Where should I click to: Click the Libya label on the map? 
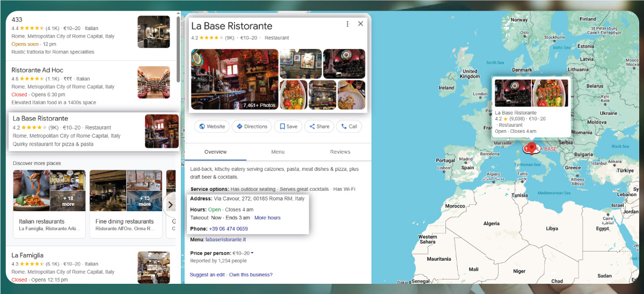tap(552, 228)
